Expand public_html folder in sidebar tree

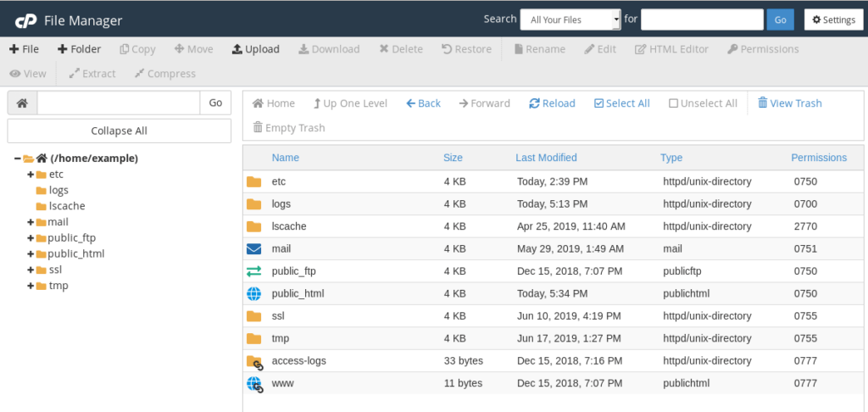pyautogui.click(x=31, y=253)
